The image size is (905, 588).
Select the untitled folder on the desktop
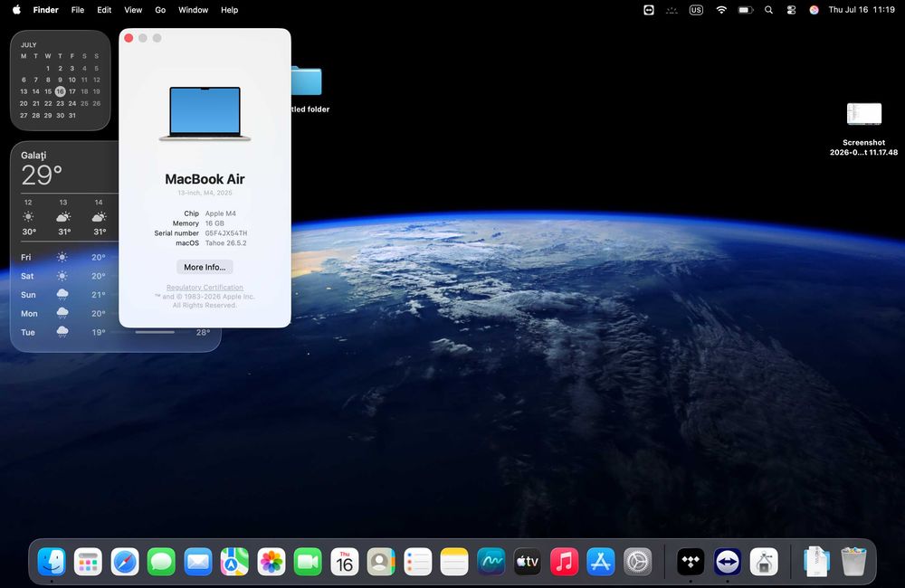[310, 90]
